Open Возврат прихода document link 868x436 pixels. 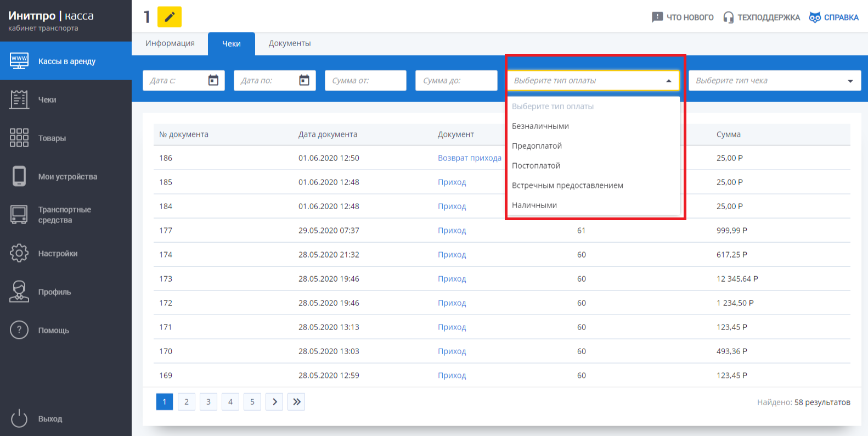coord(470,158)
